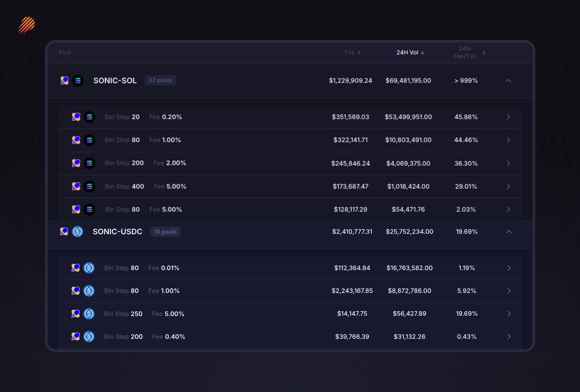The image size is (580, 392).
Task: Select the SOL icon on Bin Step 400 row
Action: [x=89, y=186]
